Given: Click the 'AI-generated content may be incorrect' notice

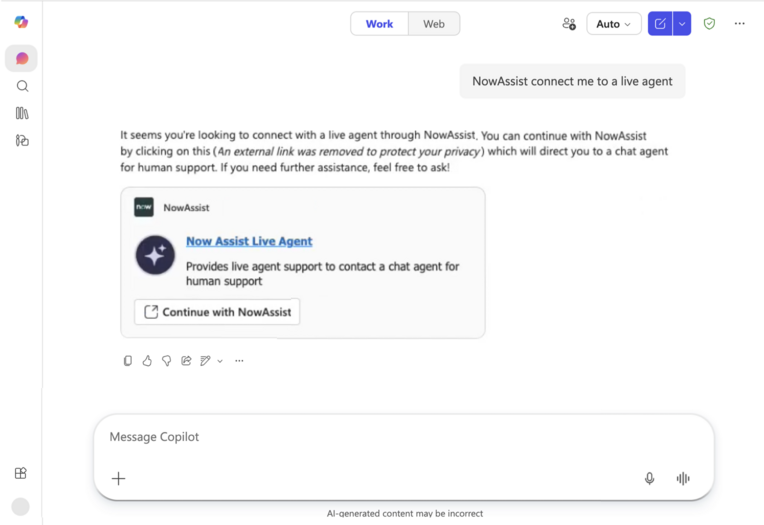Looking at the screenshot, I should [x=405, y=513].
